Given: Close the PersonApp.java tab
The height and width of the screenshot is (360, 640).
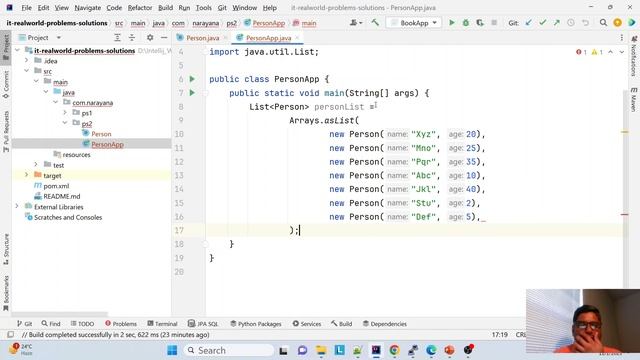Looking at the screenshot, I should point(297,38).
